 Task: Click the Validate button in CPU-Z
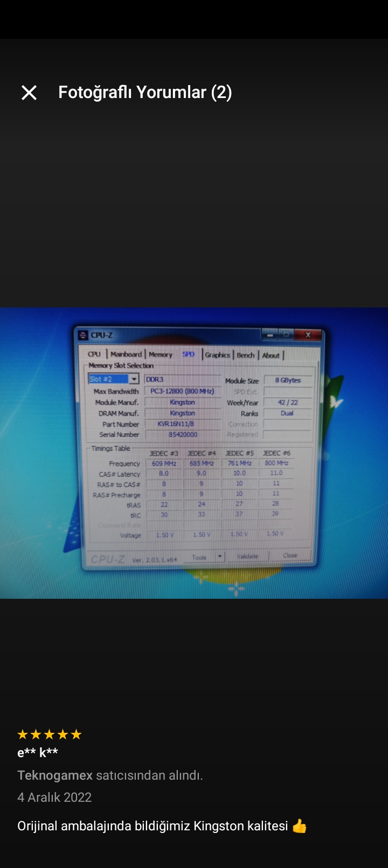coord(247,556)
